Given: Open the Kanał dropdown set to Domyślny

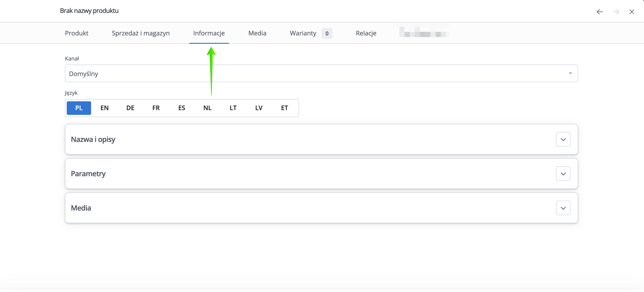Looking at the screenshot, I should 321,74.
